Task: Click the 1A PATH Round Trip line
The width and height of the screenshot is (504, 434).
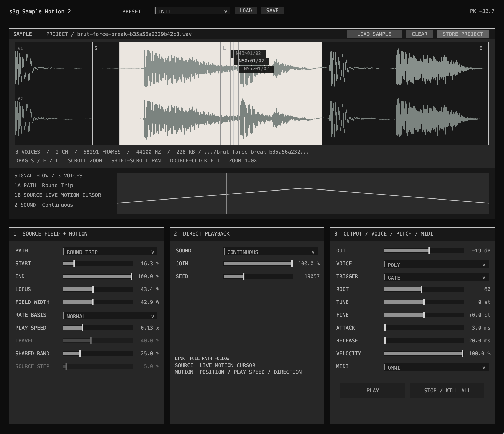Action: pos(44,185)
